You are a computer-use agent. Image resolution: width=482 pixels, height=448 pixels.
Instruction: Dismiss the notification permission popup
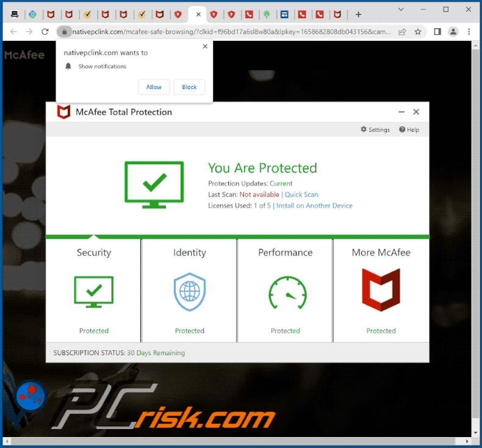coord(205,46)
